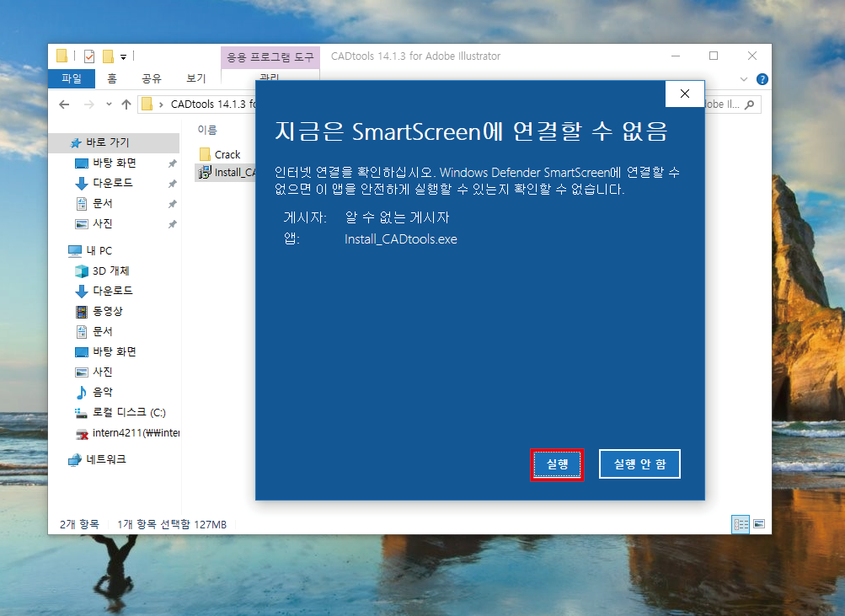Open the 홈 (Home) ribbon tab
Screen dimensions: 845x616
coord(112,78)
